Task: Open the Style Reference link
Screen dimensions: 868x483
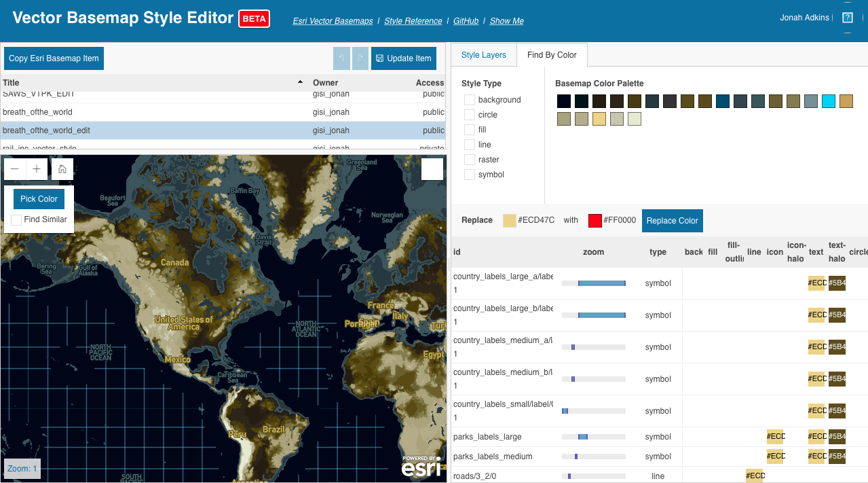Action: click(x=413, y=21)
